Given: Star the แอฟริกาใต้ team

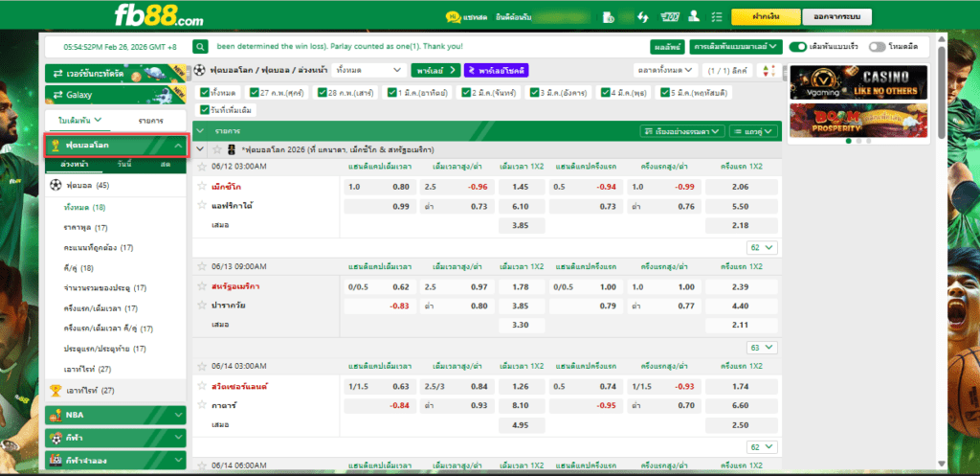Looking at the screenshot, I should click(202, 205).
